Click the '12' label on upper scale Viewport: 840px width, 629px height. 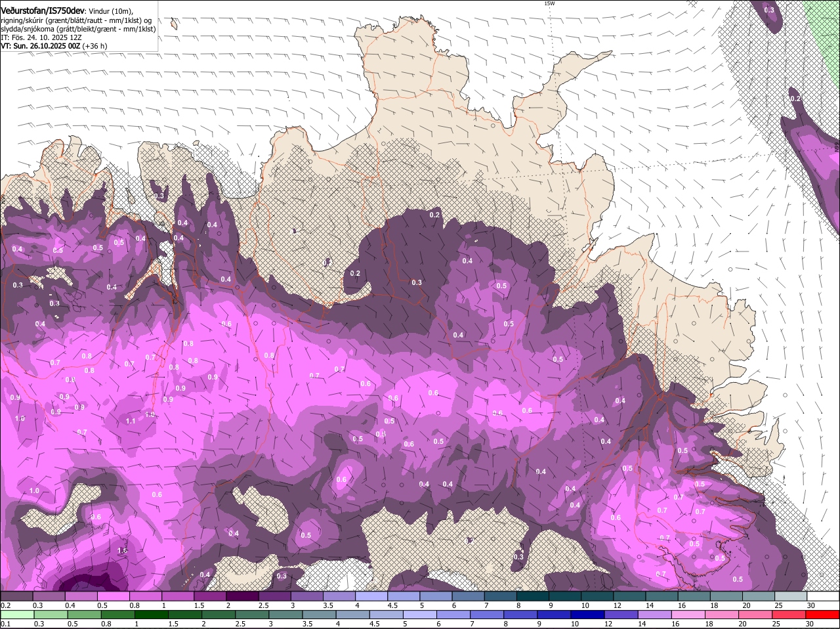(x=617, y=605)
